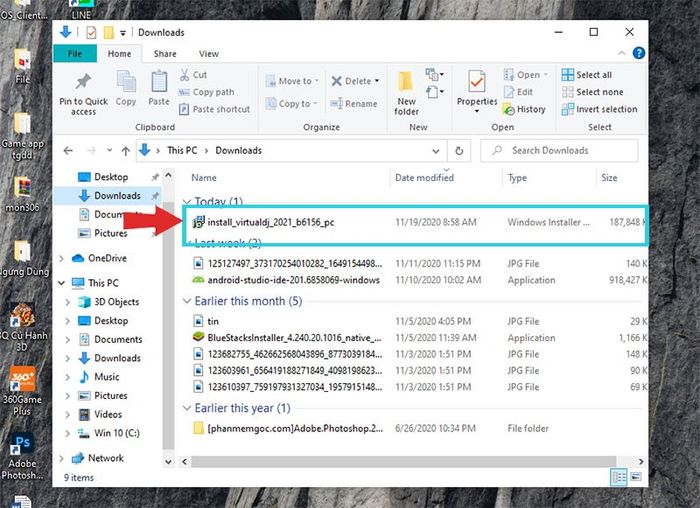
Task: Click Select all
Action: click(x=587, y=75)
